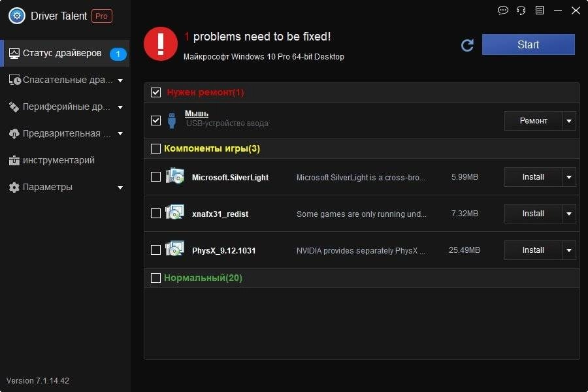Click the 7.32MB size value
This screenshot has width=588, height=392.
[x=465, y=214]
